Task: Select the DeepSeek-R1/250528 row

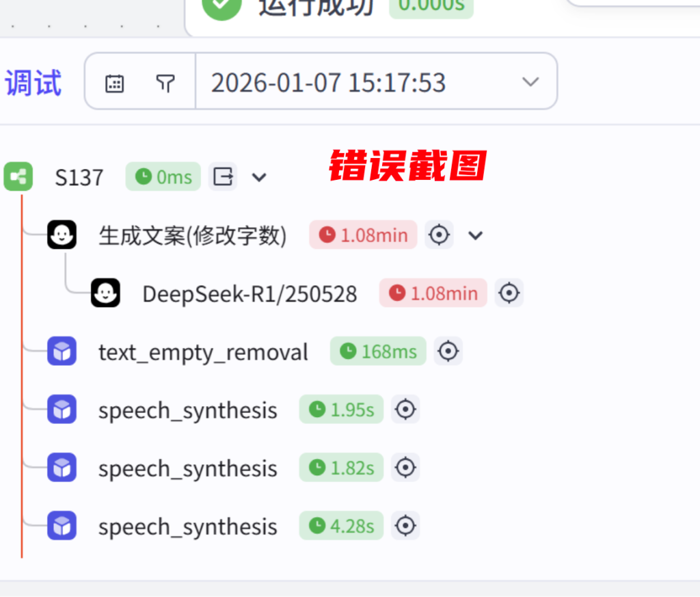Action: pyautogui.click(x=307, y=293)
